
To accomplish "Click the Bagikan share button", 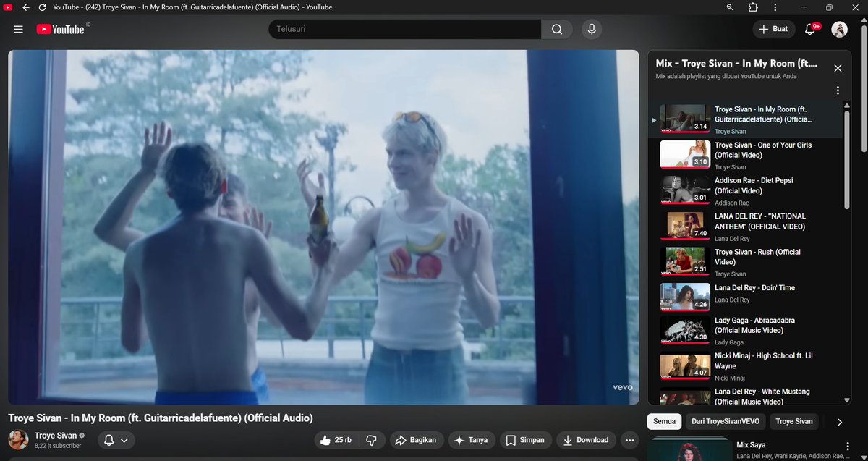I will pos(416,440).
